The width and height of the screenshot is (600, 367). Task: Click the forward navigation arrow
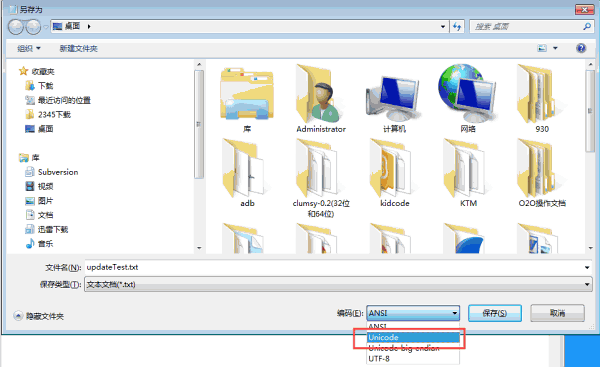pyautogui.click(x=33, y=27)
